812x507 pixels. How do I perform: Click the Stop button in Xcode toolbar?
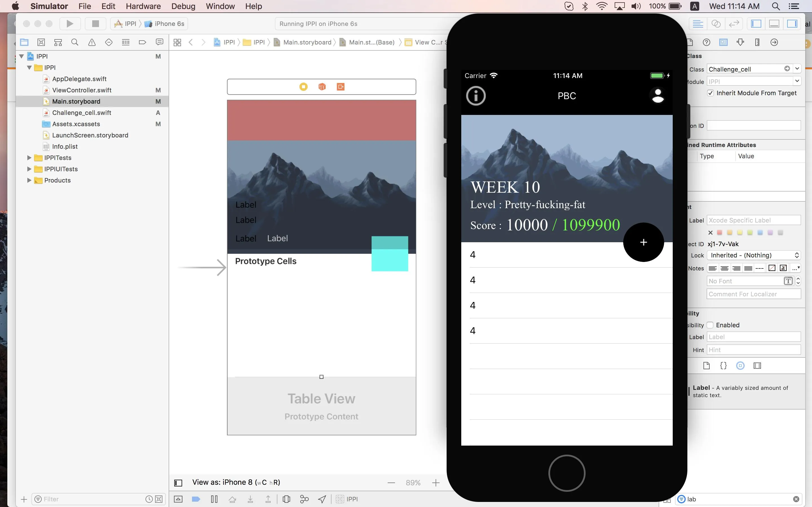tap(95, 23)
